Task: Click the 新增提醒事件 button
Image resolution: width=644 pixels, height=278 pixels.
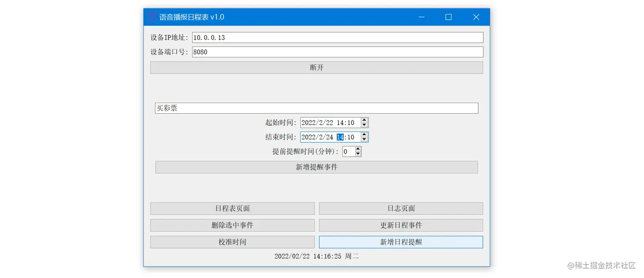Action: [x=316, y=167]
